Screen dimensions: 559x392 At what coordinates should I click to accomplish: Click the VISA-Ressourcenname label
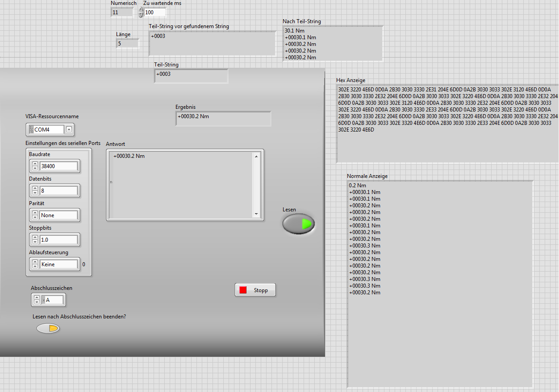(52, 116)
